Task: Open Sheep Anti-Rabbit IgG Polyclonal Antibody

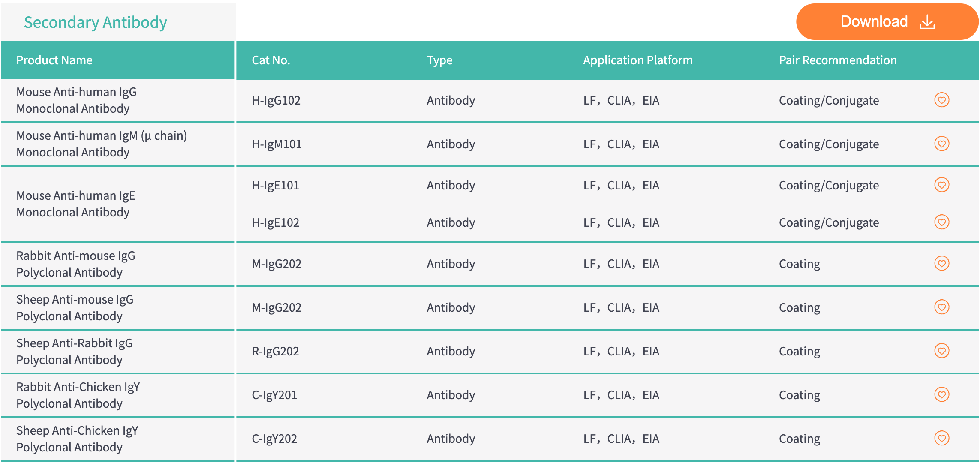Action: point(75,352)
